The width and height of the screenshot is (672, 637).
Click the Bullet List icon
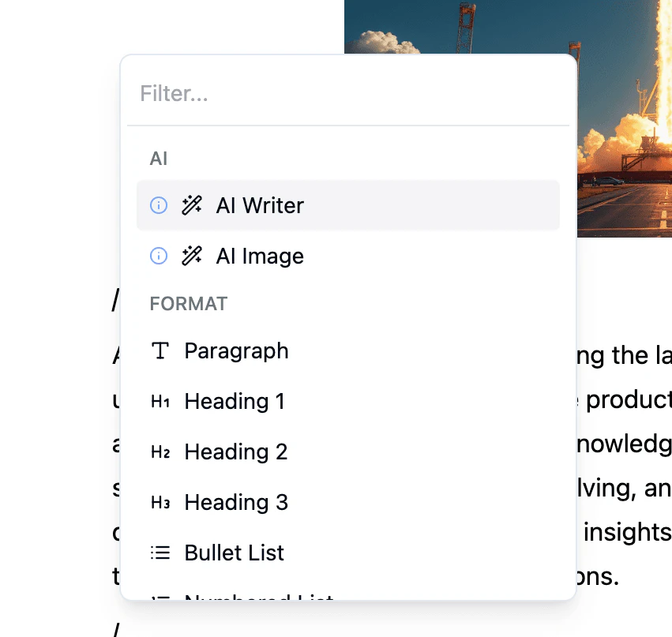pyautogui.click(x=160, y=553)
